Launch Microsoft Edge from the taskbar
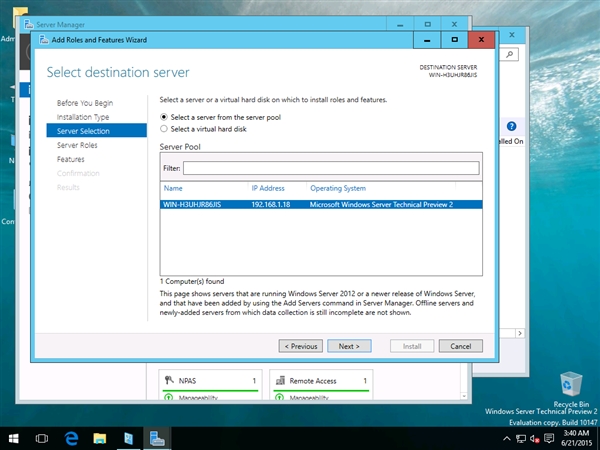The height and width of the screenshot is (450, 600). pos(72,438)
